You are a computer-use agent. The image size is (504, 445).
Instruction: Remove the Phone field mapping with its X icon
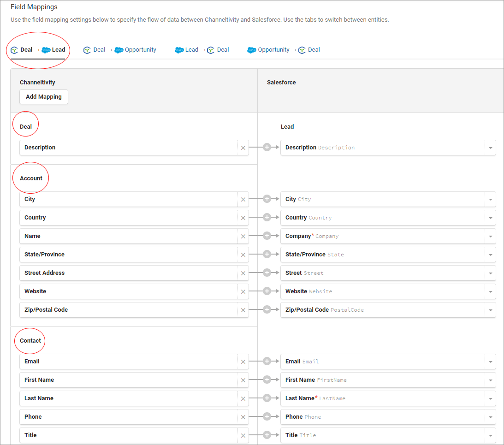point(243,416)
